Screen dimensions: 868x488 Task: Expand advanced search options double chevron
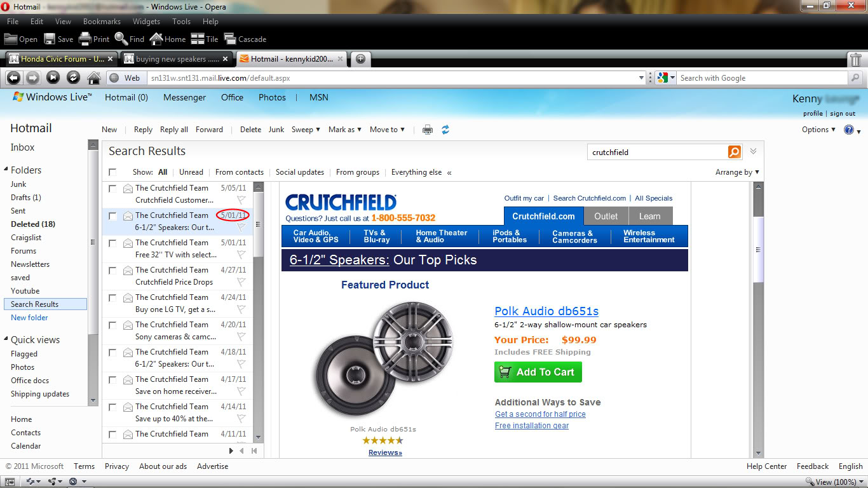point(753,151)
